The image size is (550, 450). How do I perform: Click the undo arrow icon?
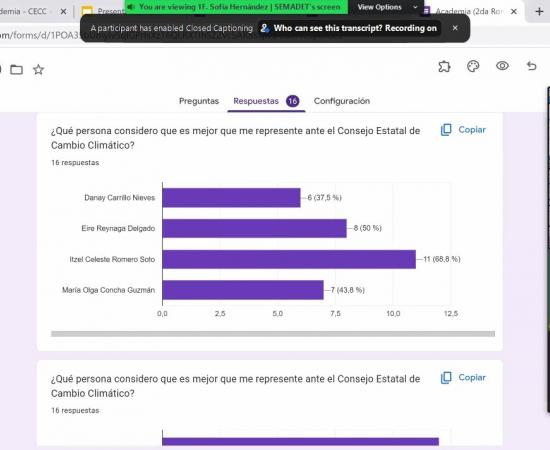coord(532,66)
